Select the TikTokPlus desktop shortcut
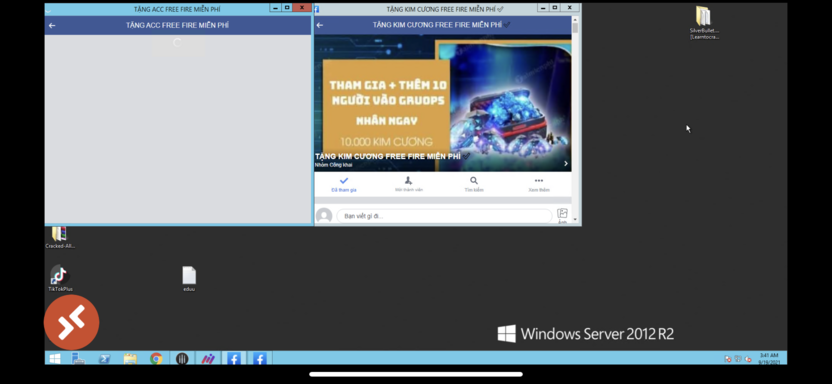This screenshot has width=832, height=384. coord(60,278)
